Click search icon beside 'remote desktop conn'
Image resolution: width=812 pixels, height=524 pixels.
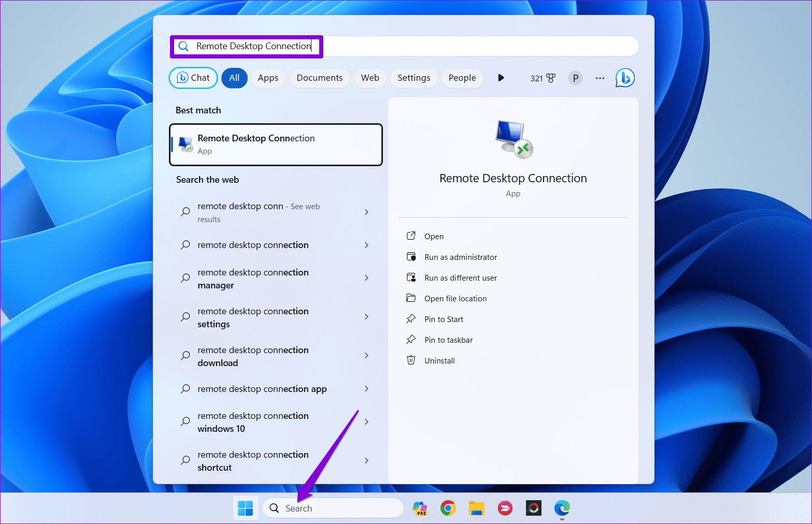185,212
